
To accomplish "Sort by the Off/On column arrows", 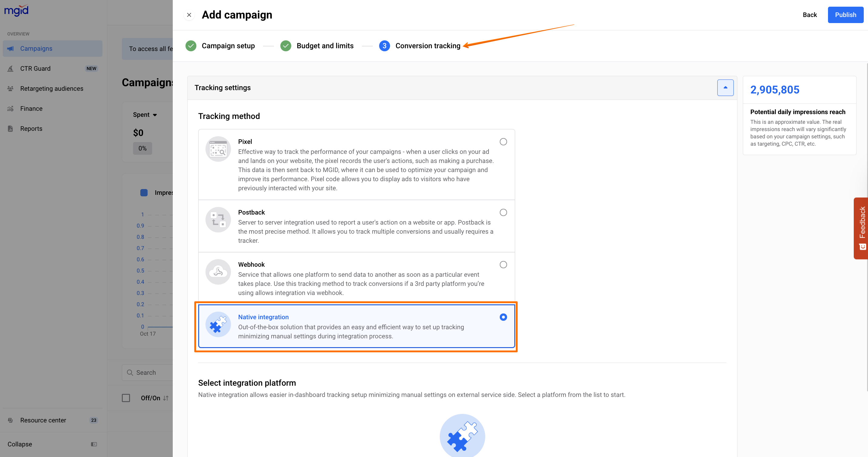I will pos(166,398).
